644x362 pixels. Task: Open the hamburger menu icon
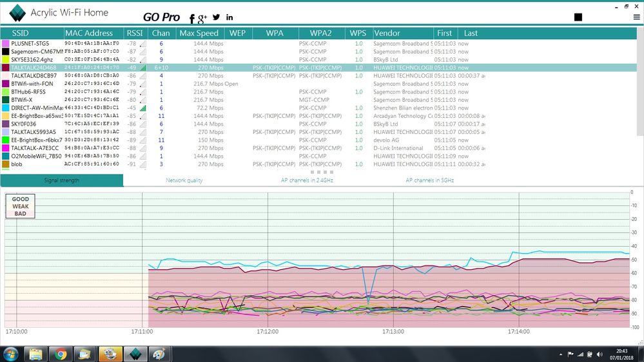[637, 17]
